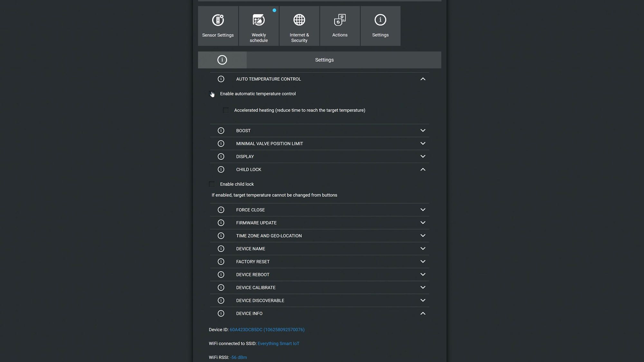Click the -56 dBm RSSI value
This screenshot has width=644, height=362.
239,357
